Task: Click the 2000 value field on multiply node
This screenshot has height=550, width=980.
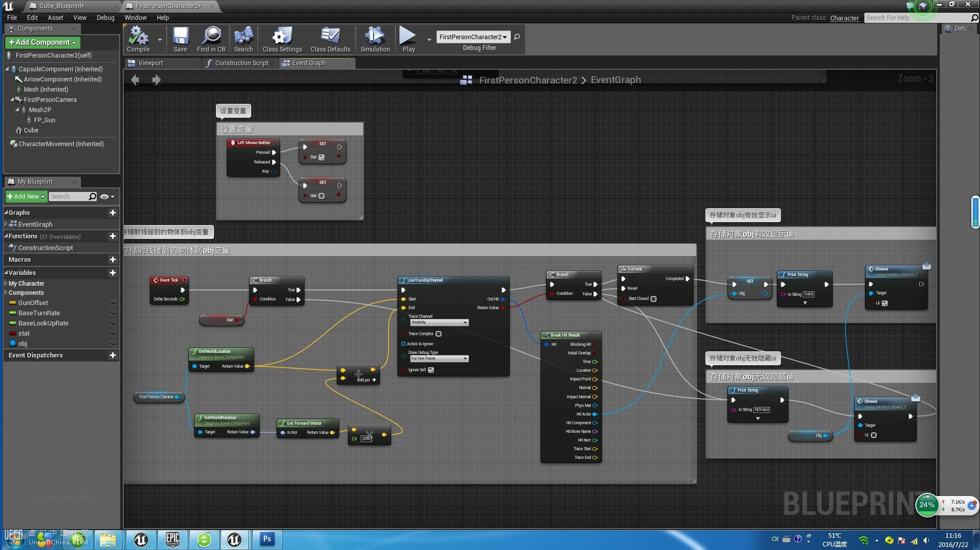Action: (366, 438)
